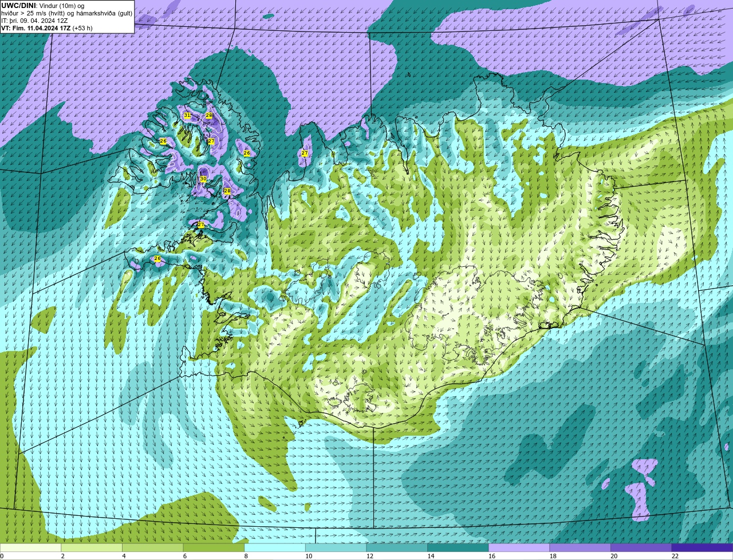Click the '18' value on the color scale
The width and height of the screenshot is (733, 560).
pyautogui.click(x=553, y=556)
